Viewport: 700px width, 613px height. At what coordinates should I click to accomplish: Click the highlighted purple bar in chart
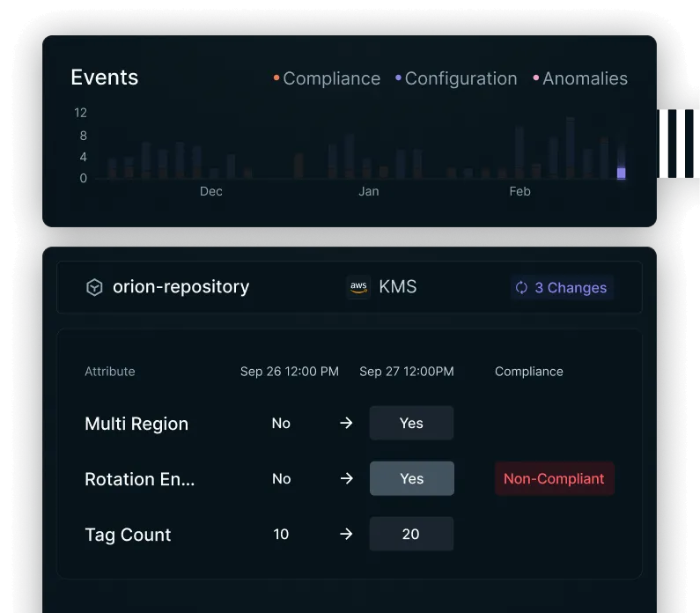tap(622, 173)
